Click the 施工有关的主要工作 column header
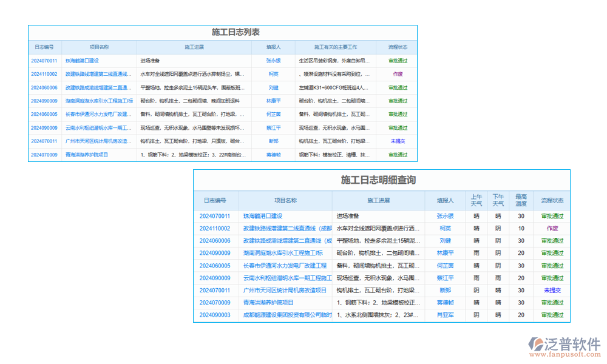607x364 pixels. coord(335,47)
